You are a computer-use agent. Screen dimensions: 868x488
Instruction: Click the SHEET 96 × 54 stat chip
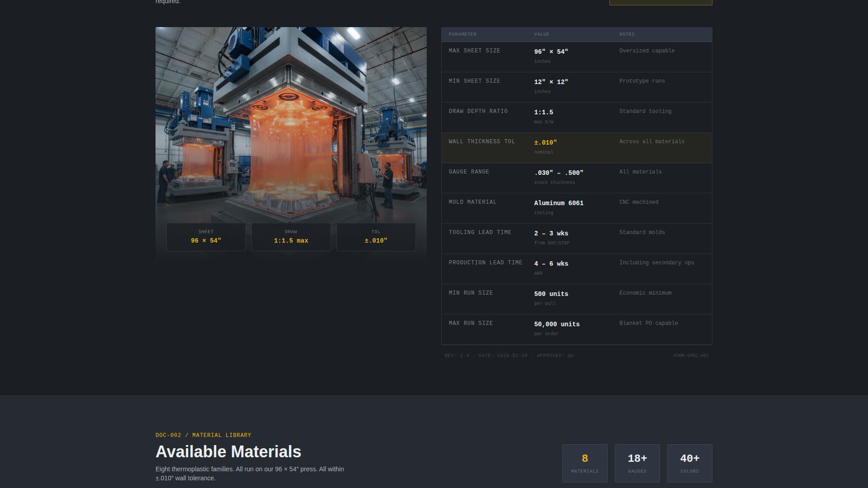click(x=206, y=237)
